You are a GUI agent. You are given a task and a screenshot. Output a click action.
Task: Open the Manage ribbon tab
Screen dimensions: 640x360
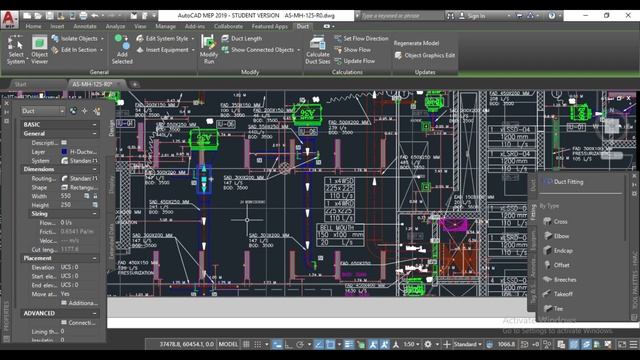(x=165, y=26)
